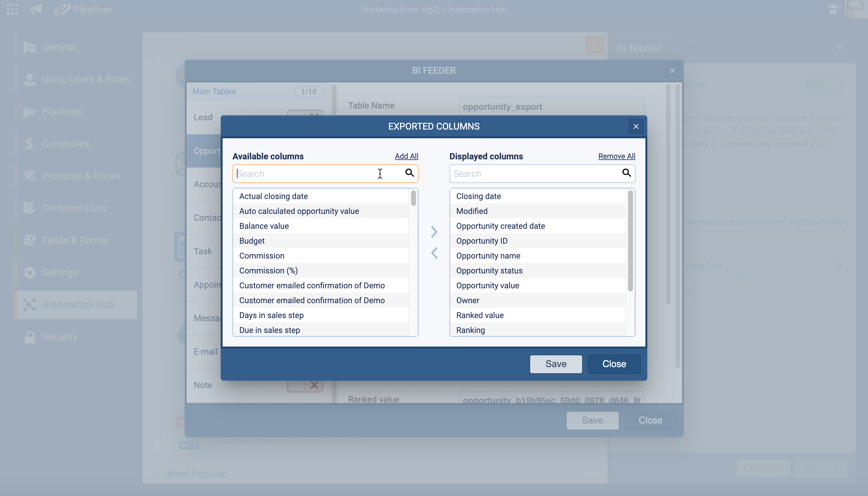This screenshot has width=868, height=496.
Task: Click the Available columns list scrollbar
Action: tap(413, 198)
